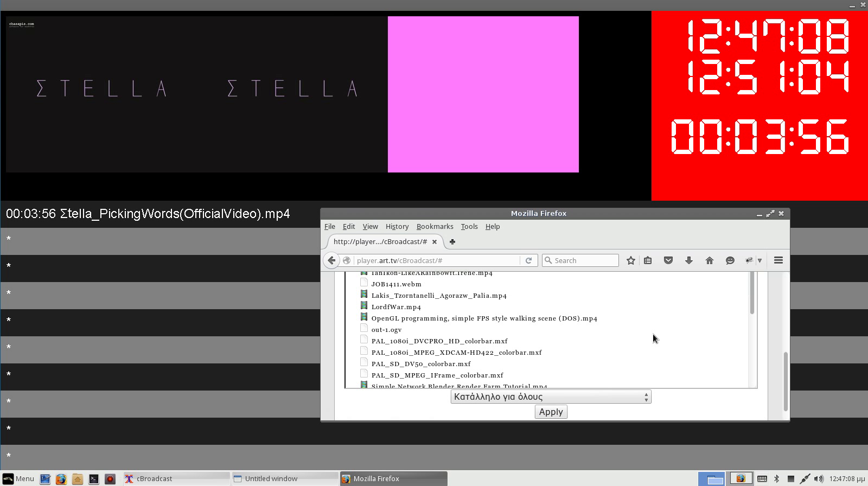Open the add-on icon's dropdown arrow

coord(759,260)
